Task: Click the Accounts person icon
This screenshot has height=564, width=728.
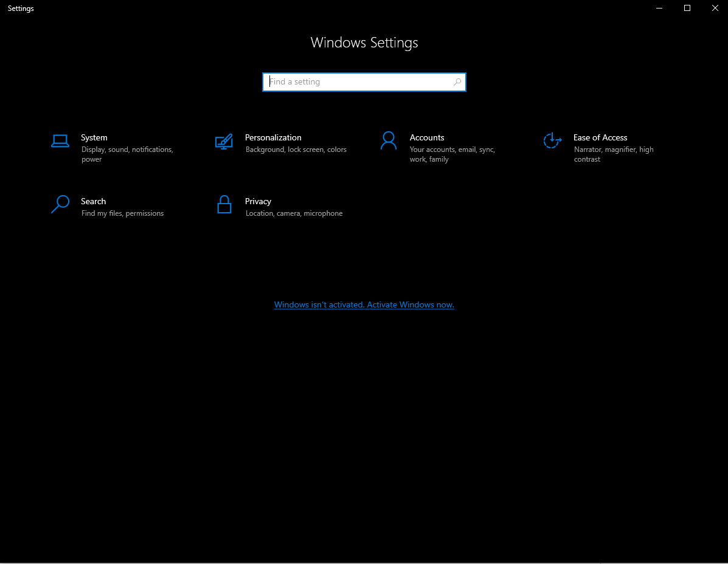Action: pyautogui.click(x=388, y=140)
